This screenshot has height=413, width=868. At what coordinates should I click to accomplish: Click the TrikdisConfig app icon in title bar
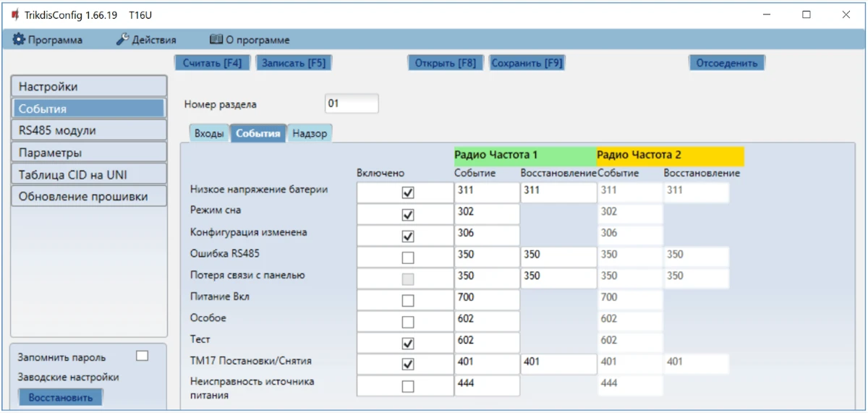[15, 14]
